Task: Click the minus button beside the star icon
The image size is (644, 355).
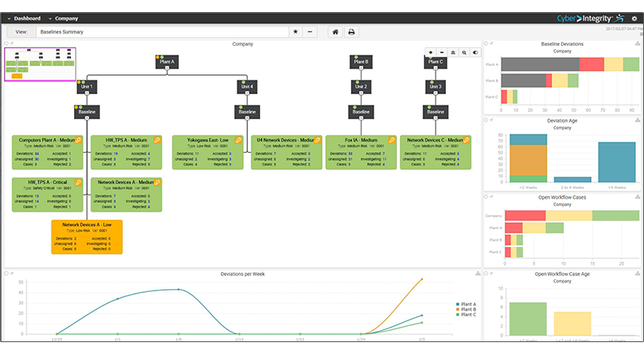Action: (x=311, y=32)
